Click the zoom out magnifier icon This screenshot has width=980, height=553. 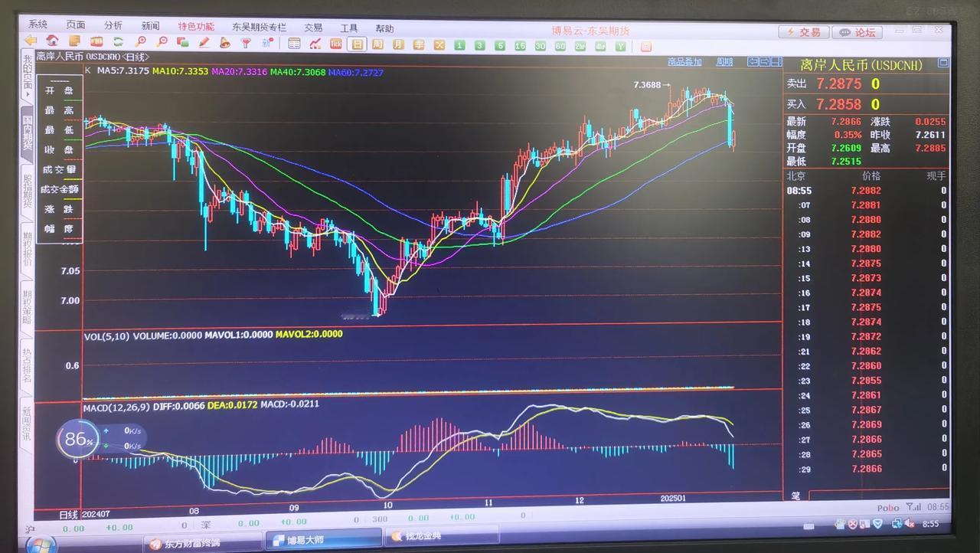[162, 42]
